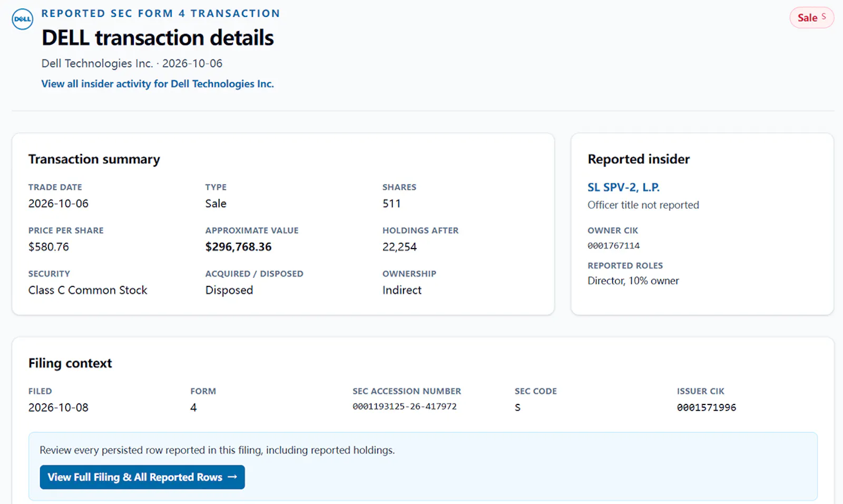Select the price per share $580.76
This screenshot has width=843, height=504.
click(x=48, y=247)
